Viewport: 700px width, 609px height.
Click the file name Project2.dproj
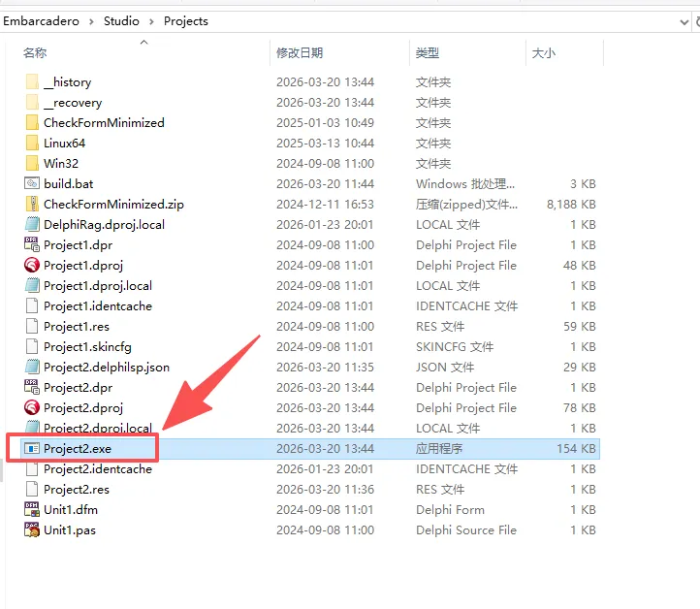[83, 407]
